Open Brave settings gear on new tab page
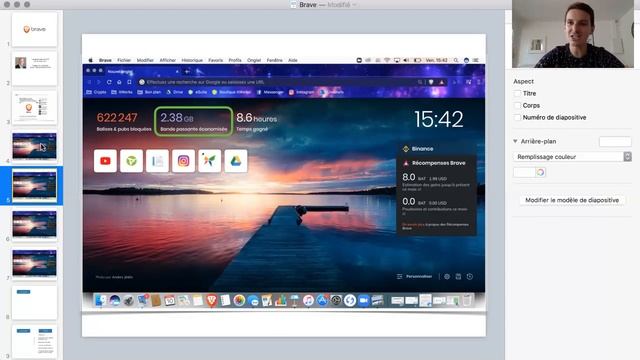The image size is (640, 360). [447, 277]
